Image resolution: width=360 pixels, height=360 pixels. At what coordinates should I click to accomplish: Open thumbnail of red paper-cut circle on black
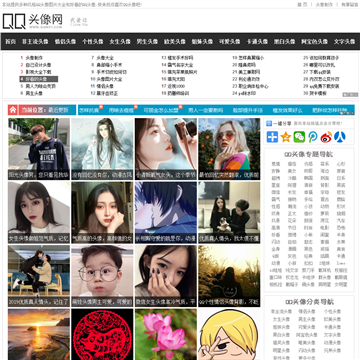tap(102, 334)
